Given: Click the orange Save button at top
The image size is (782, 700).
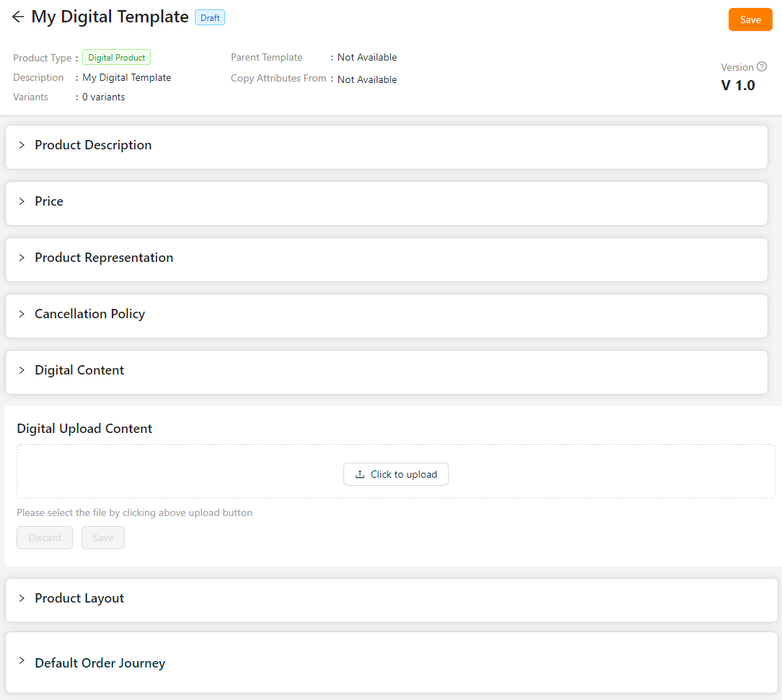Looking at the screenshot, I should tap(750, 19).
